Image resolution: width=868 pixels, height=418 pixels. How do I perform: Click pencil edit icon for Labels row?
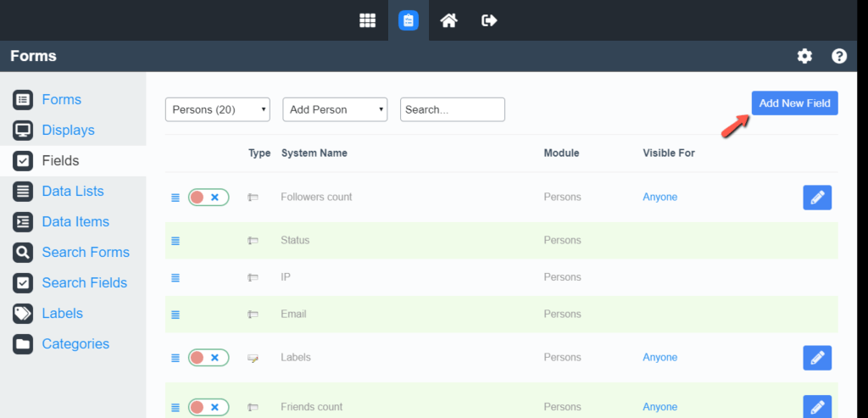pyautogui.click(x=817, y=358)
